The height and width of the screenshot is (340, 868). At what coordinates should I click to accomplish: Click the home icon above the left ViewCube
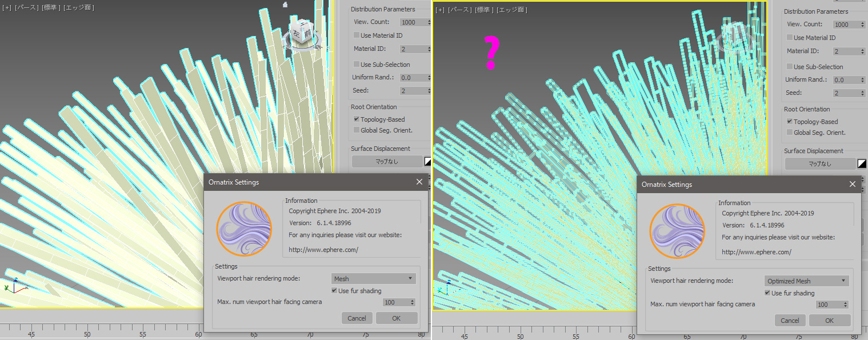285,5
